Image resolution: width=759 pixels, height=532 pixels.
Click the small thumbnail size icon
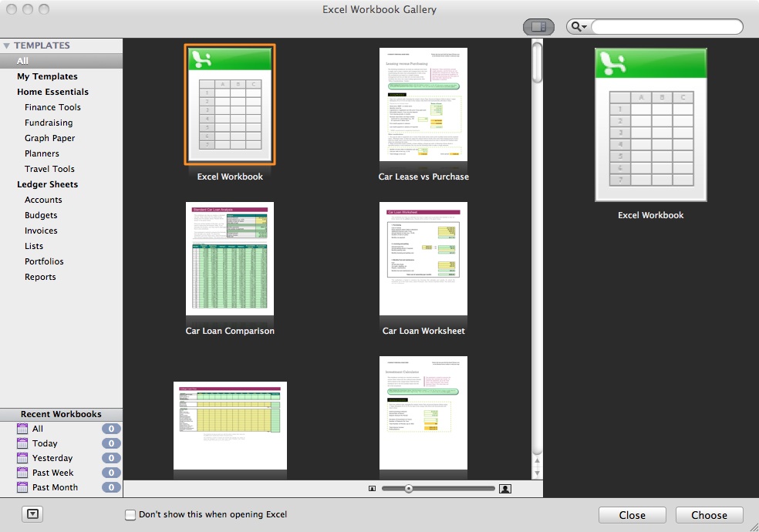click(372, 489)
